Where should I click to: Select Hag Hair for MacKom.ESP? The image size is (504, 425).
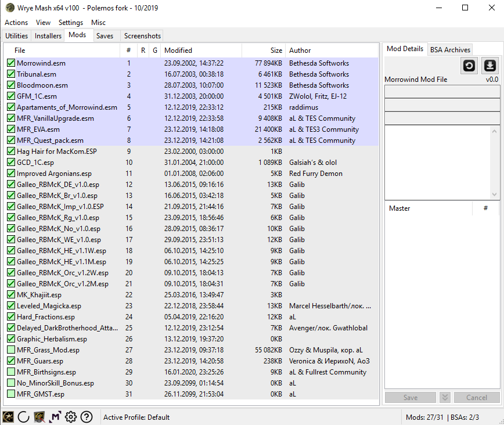[56, 152]
